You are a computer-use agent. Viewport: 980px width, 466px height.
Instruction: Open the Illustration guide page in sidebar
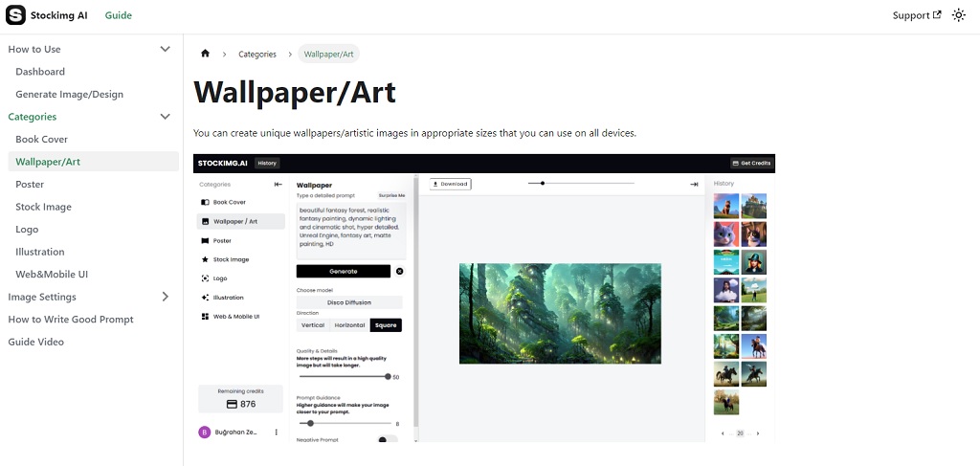point(40,252)
